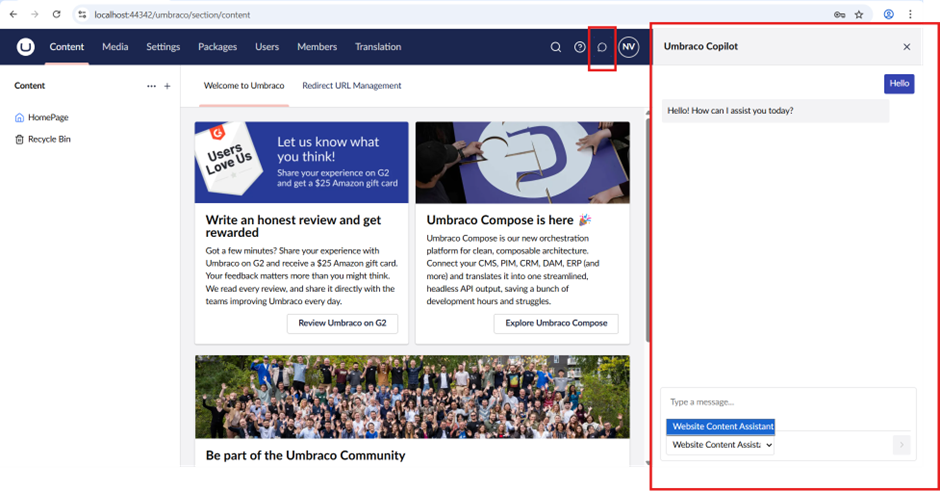Click 'Umbraco Compose is here' heading

509,220
